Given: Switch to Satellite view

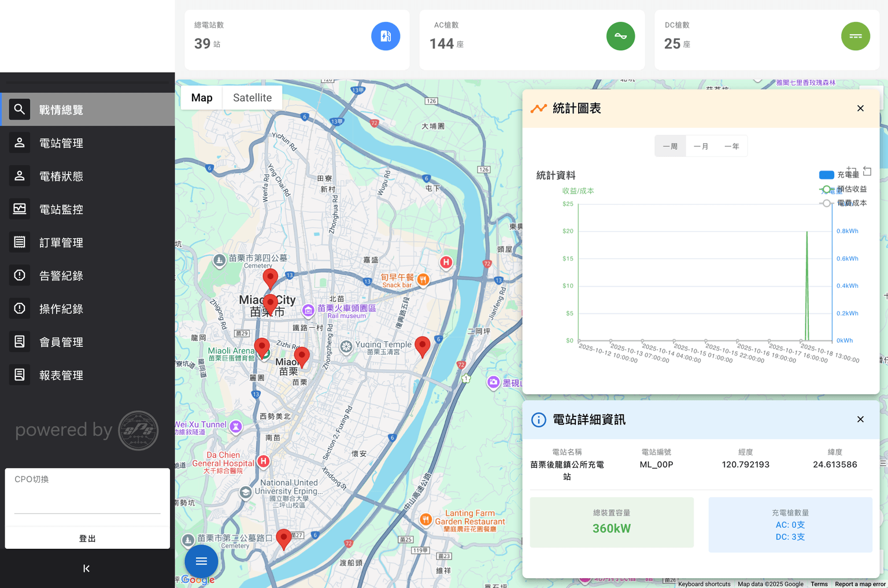Looking at the screenshot, I should click(252, 98).
